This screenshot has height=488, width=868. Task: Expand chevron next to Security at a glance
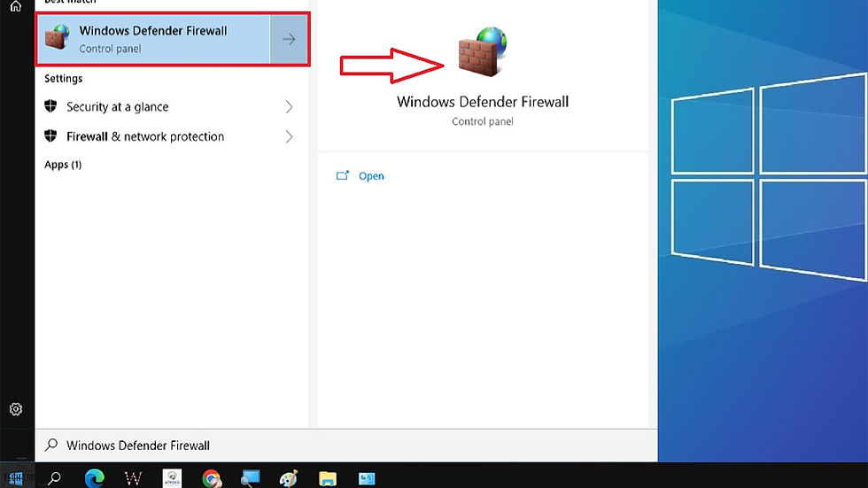click(289, 107)
